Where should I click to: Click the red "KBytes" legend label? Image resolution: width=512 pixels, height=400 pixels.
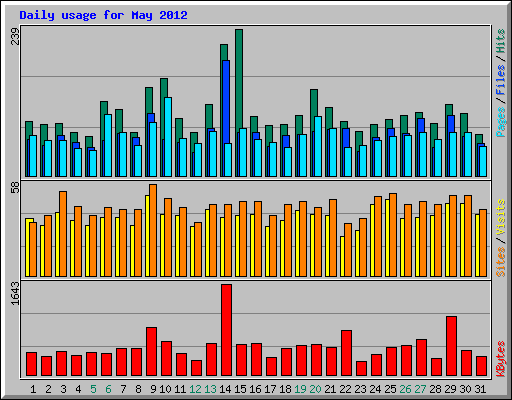tap(501, 359)
